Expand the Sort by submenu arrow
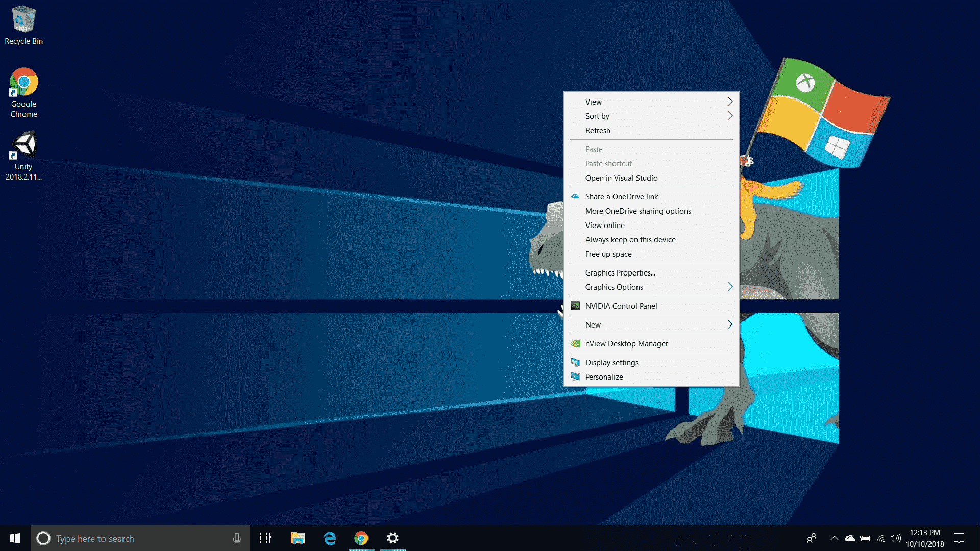 (730, 116)
